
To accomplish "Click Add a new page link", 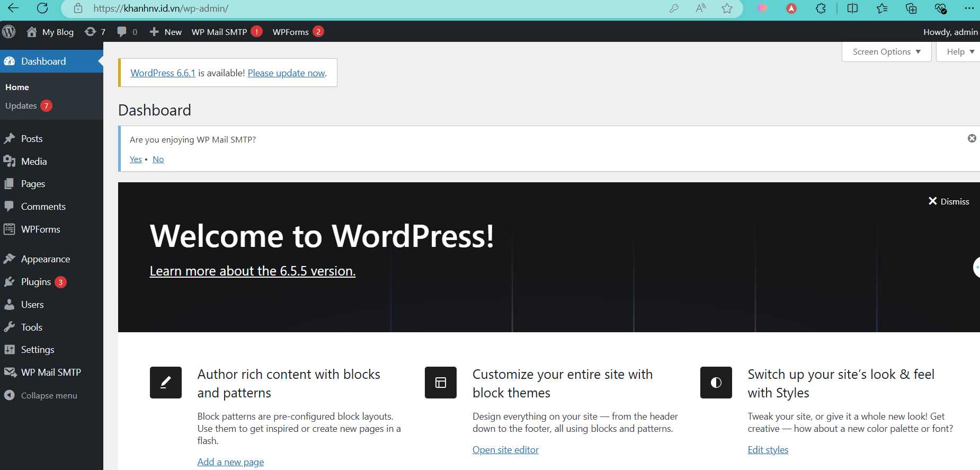I will [x=230, y=462].
